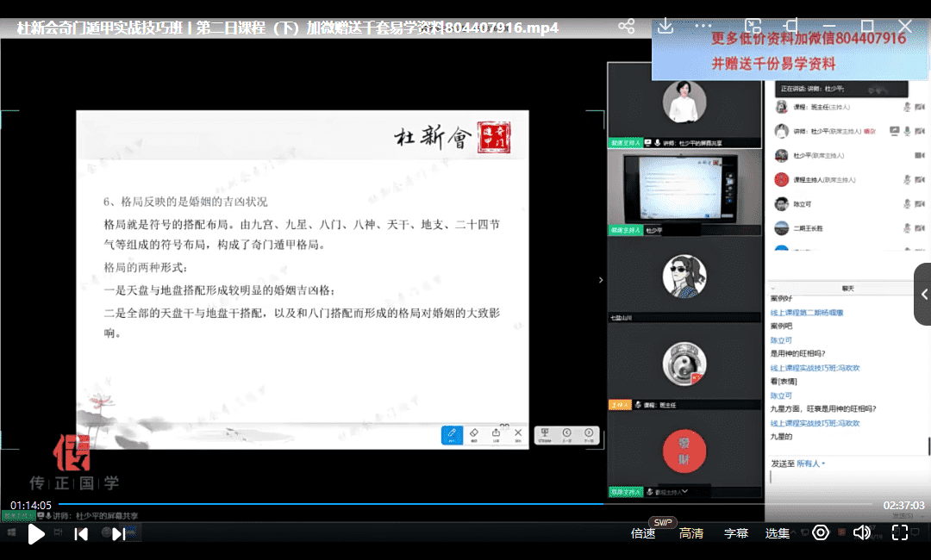Image resolution: width=931 pixels, height=560 pixels.
Task: Enter fullscreen mode
Action: 900,533
